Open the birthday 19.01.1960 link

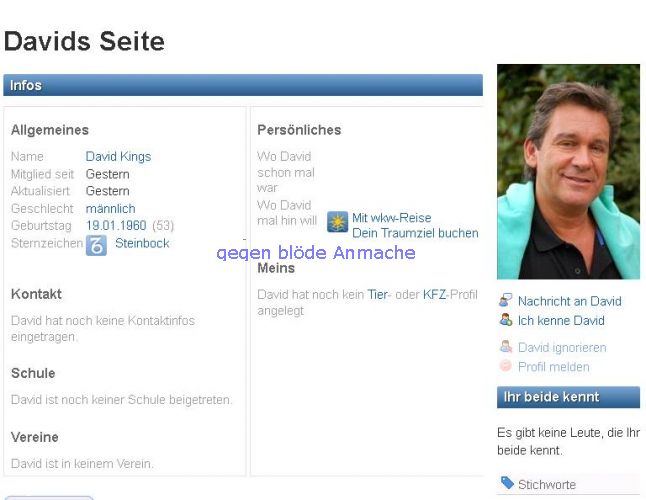click(116, 226)
